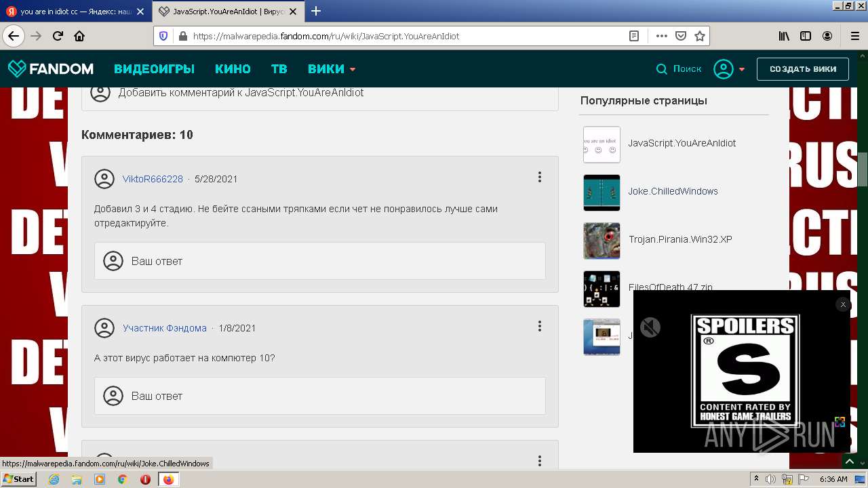Bookmark this page with star icon
Image resolution: width=868 pixels, height=488 pixels.
[700, 36]
